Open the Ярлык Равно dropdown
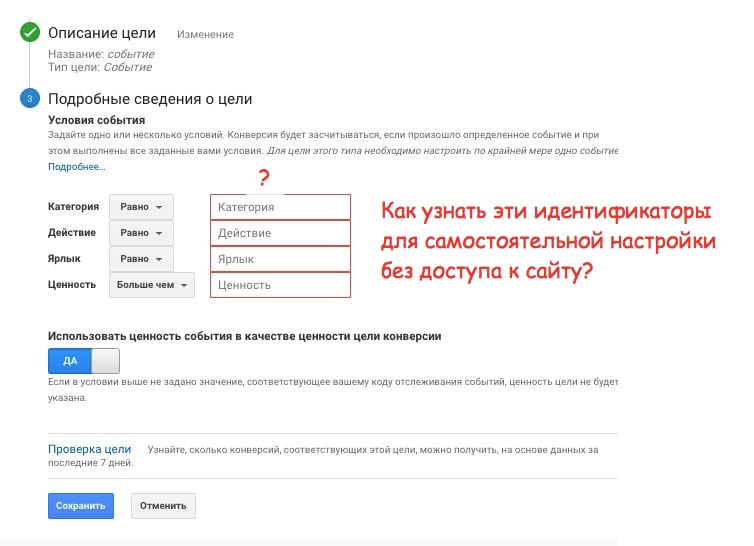 click(x=141, y=259)
